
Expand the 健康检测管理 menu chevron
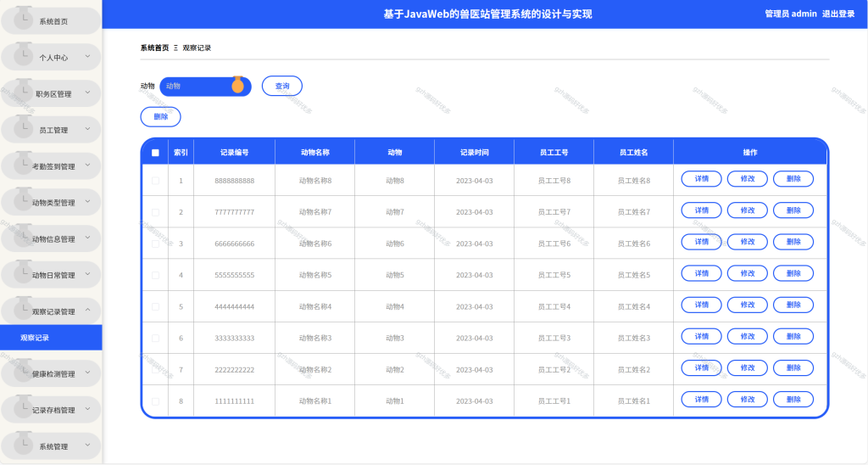click(x=87, y=373)
